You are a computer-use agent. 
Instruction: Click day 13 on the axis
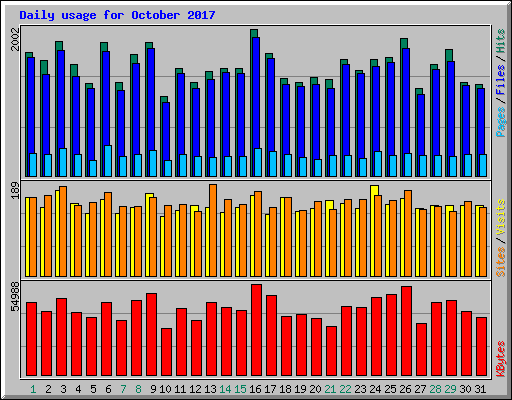210,389
